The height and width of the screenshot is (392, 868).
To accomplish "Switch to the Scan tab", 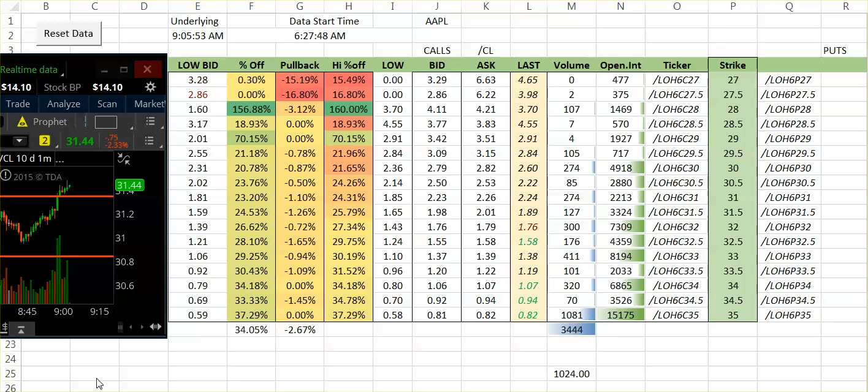I will pyautogui.click(x=107, y=104).
